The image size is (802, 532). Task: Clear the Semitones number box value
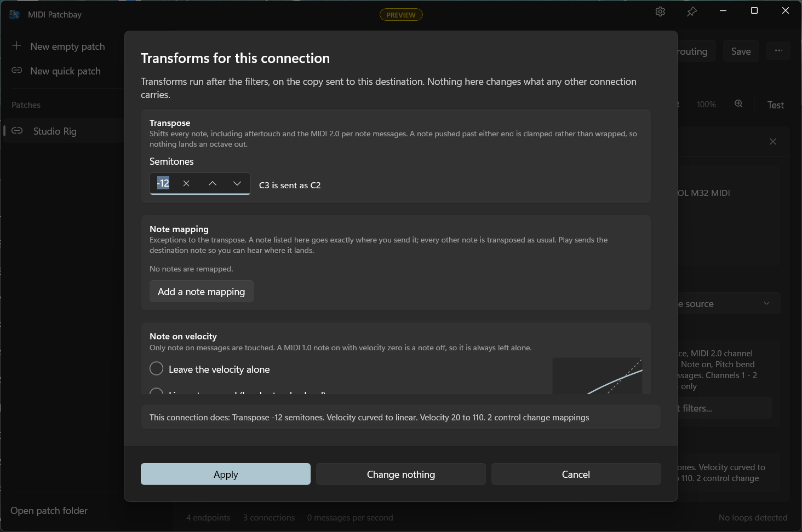[186, 183]
